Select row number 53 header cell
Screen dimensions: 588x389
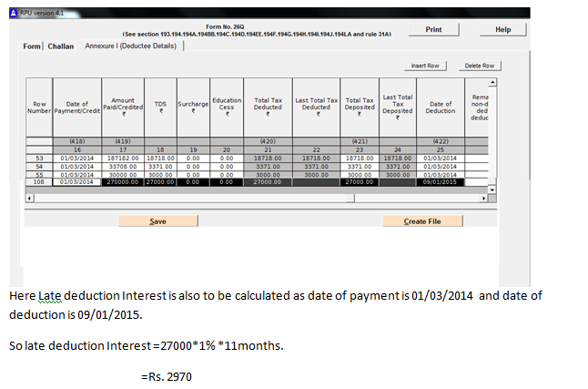click(39, 158)
